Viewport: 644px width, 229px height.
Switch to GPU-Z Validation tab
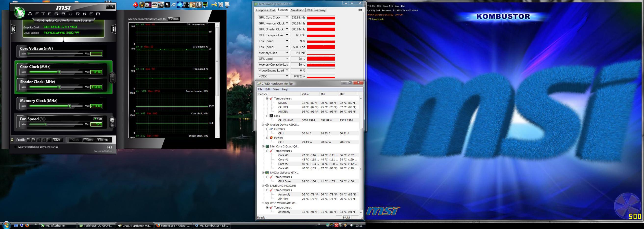click(x=297, y=10)
